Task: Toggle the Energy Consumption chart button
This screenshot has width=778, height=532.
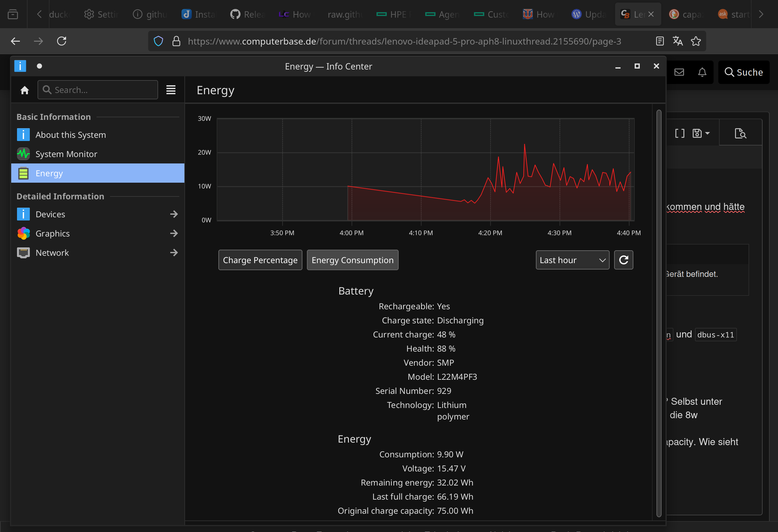Action: click(x=352, y=260)
